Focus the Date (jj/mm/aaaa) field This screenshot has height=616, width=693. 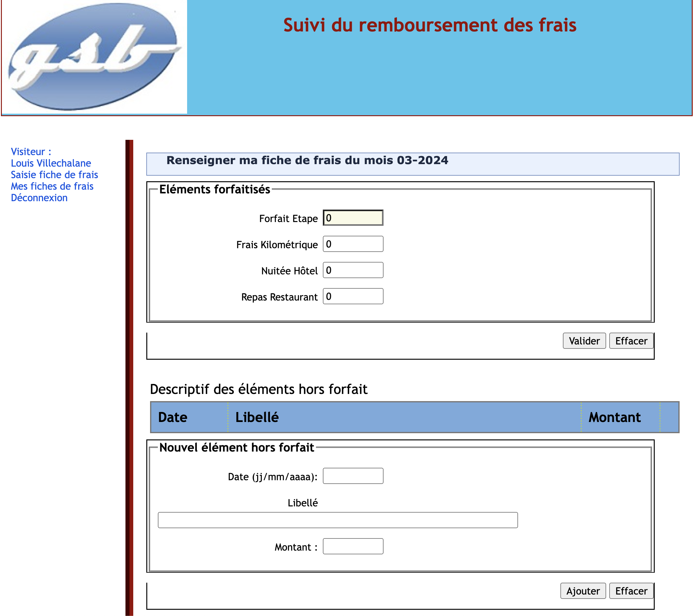click(x=353, y=476)
